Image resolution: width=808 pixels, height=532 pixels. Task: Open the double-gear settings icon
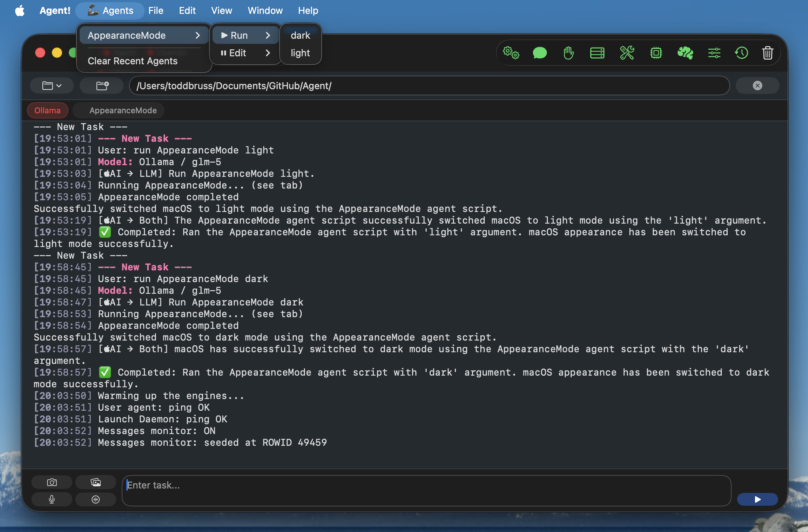click(511, 53)
